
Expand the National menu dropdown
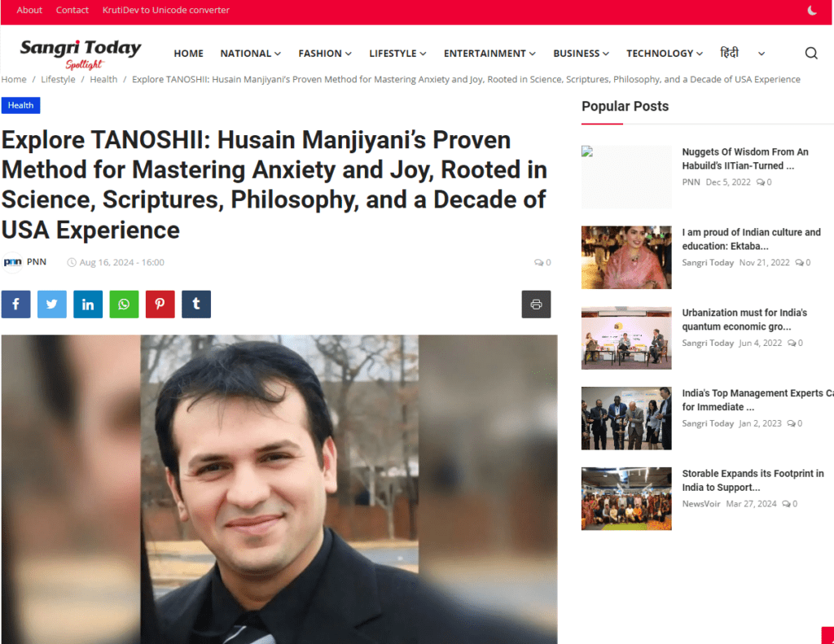(251, 53)
